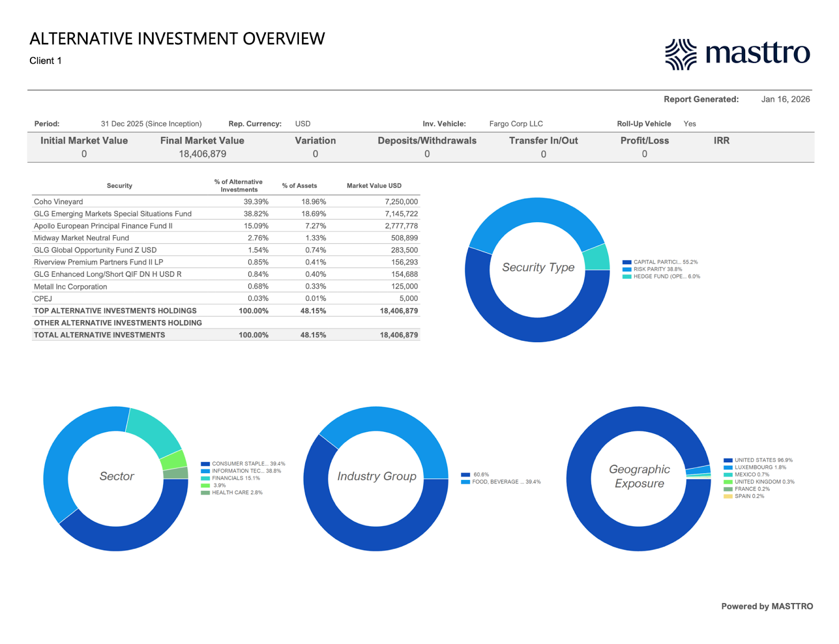
Task: Click the Deposits/Withdrawals heading
Action: tap(427, 140)
